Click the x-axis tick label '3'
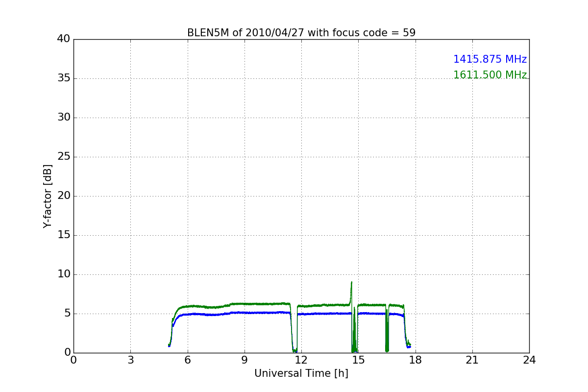This screenshot has height=392, width=588. click(130, 360)
